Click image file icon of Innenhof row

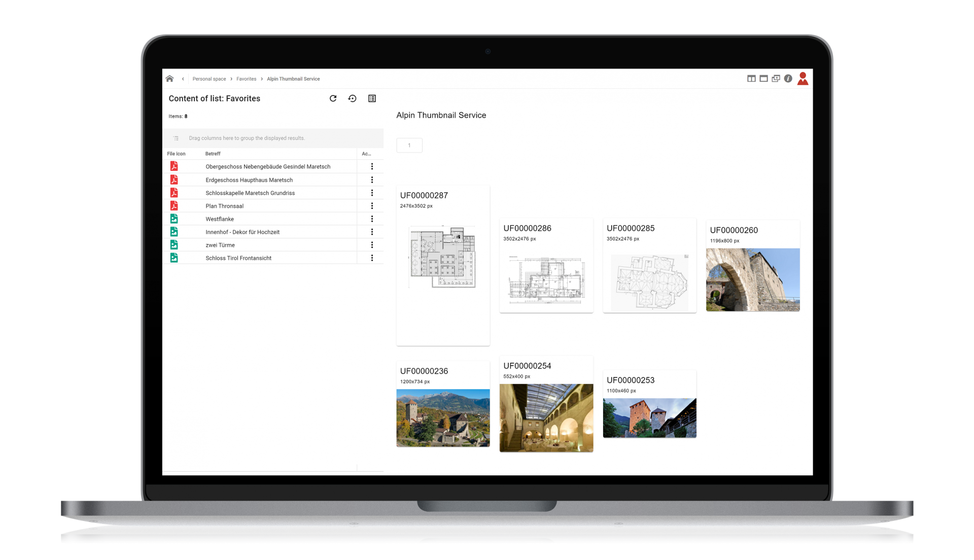click(x=174, y=232)
